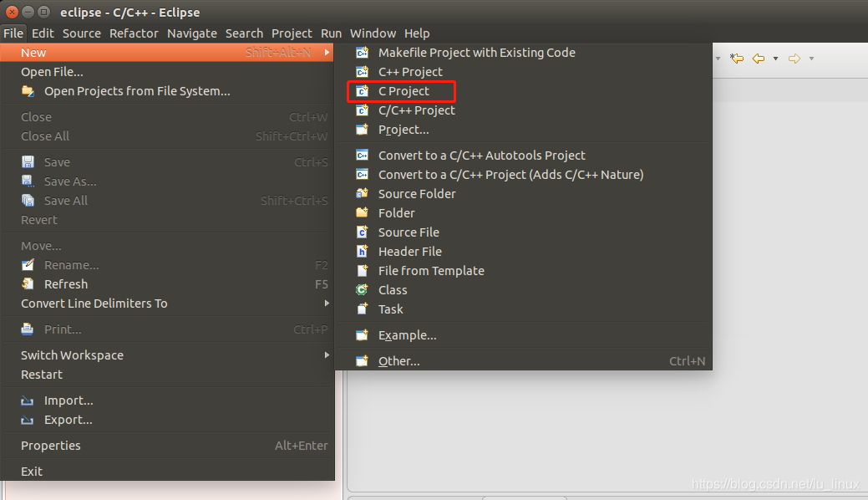Open the Forward history dropdown arrow
The image size is (868, 500).
[811, 59]
